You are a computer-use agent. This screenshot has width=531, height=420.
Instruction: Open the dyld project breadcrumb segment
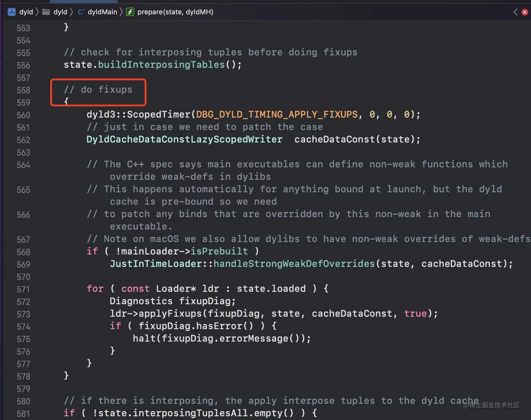click(x=26, y=12)
